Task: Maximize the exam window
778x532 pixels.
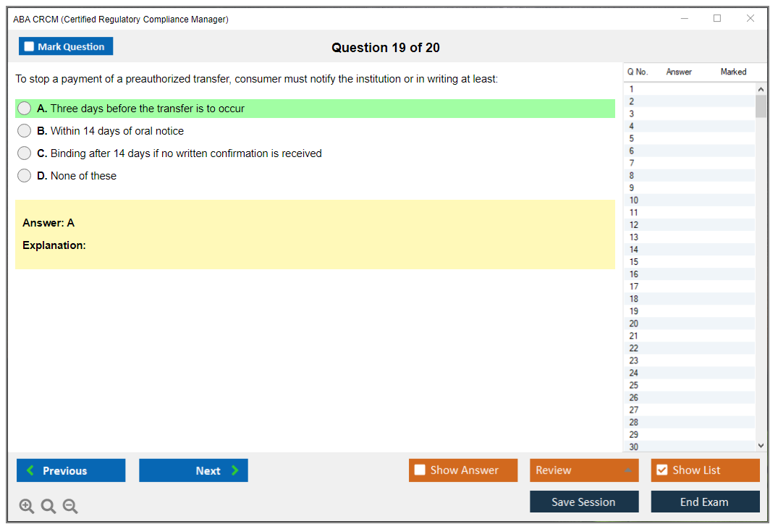Action: (717, 19)
